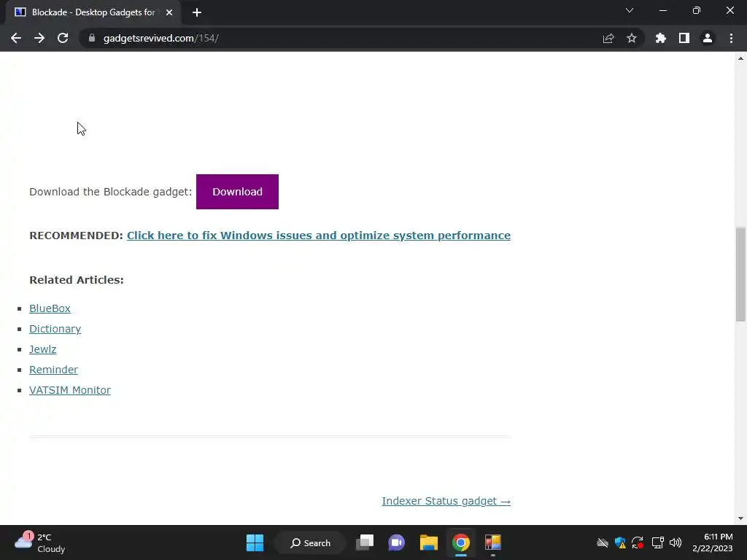Screen dimensions: 747x560
Task: Click the scrollbar up arrow
Action: 740,58
